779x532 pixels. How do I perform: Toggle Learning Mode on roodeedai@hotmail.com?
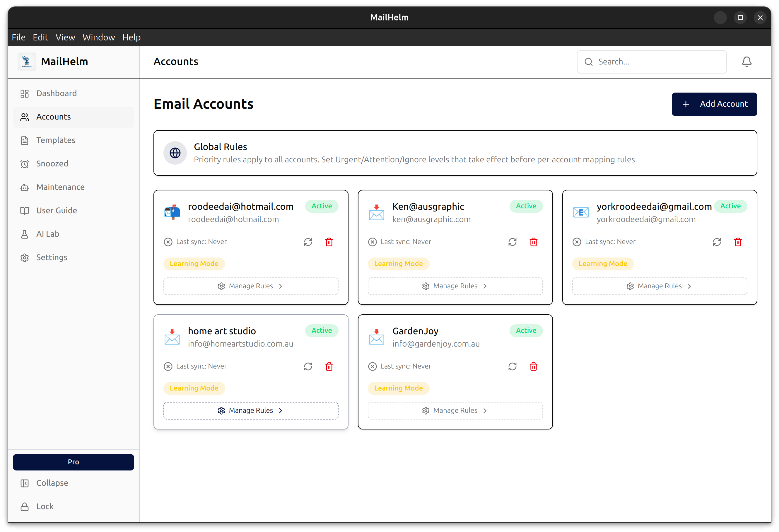(x=194, y=264)
